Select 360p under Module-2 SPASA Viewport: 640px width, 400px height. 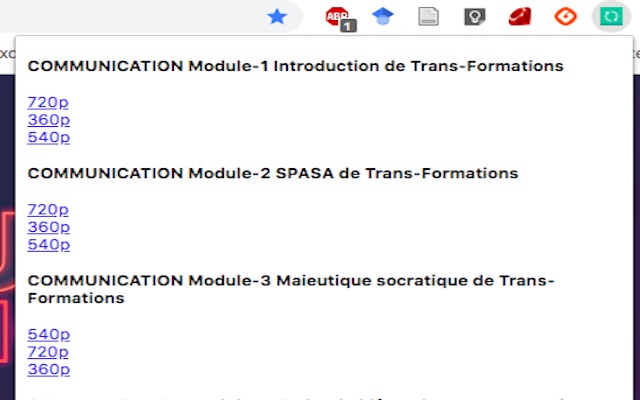pyautogui.click(x=49, y=227)
